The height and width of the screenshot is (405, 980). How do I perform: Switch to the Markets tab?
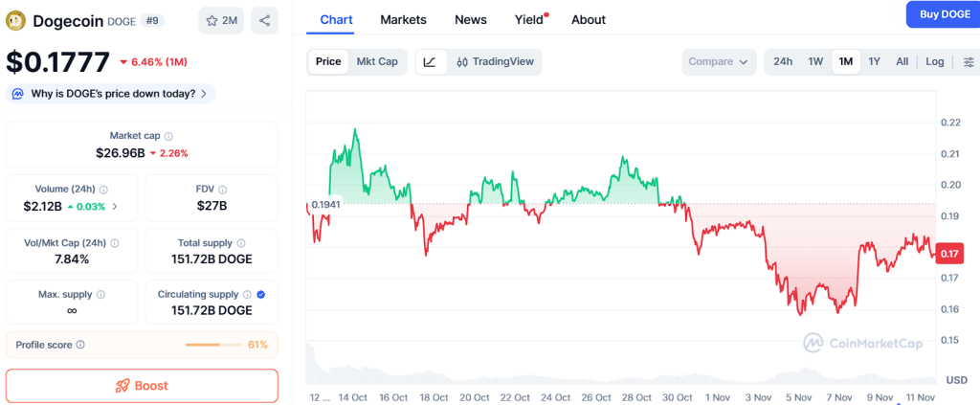(403, 20)
